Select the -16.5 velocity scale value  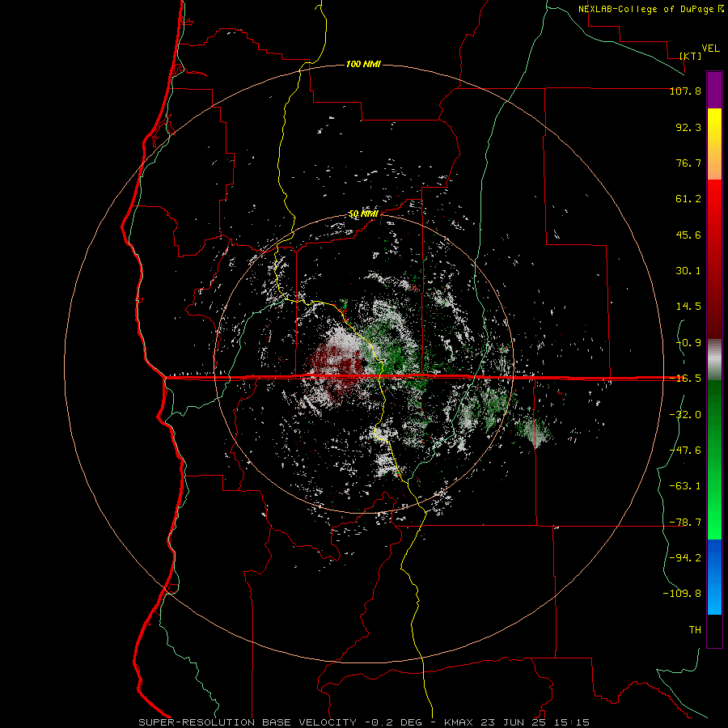pos(685,379)
